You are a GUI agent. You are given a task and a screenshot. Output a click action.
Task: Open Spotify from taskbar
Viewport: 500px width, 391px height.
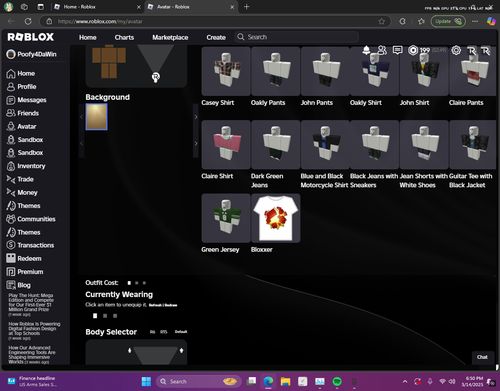pos(337,381)
